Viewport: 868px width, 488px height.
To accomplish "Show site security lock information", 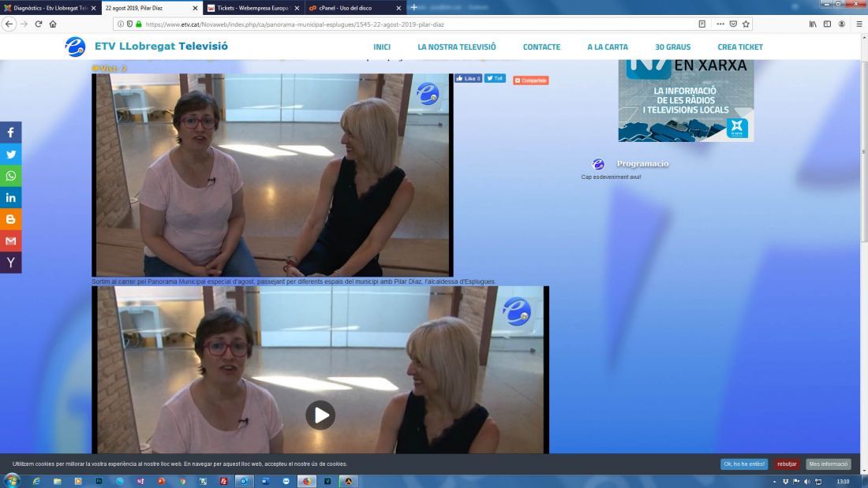I will (139, 24).
